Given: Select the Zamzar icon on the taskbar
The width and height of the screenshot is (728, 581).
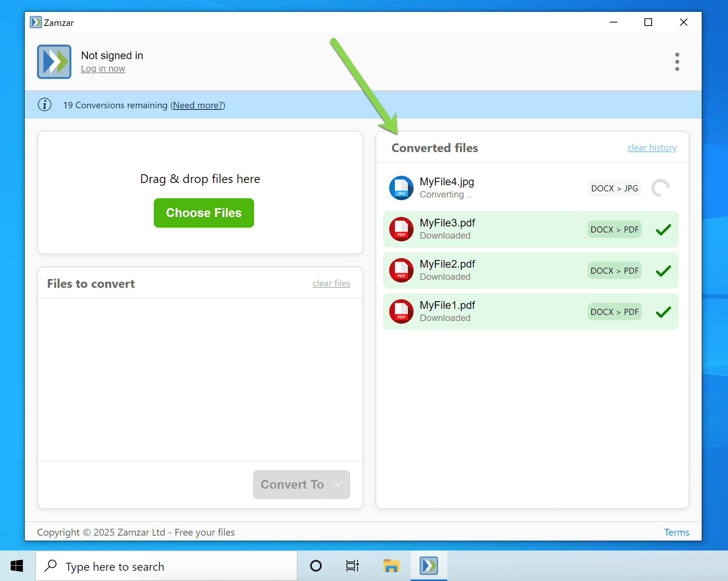Looking at the screenshot, I should [428, 566].
